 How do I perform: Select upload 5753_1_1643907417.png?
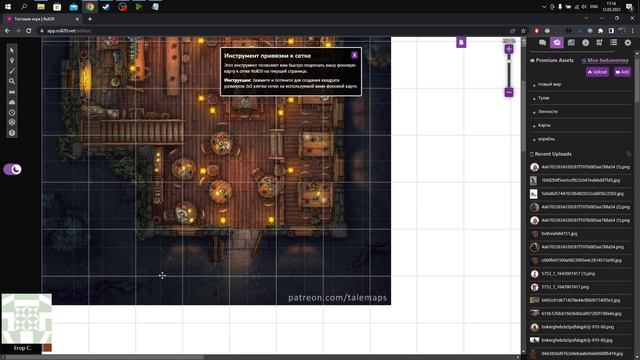580,287
